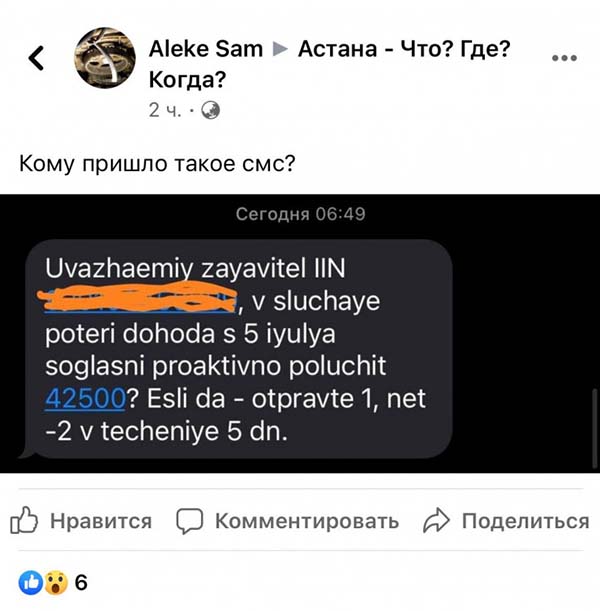Open the reactions count 6
The height and width of the screenshot is (611, 600).
pyautogui.click(x=81, y=582)
